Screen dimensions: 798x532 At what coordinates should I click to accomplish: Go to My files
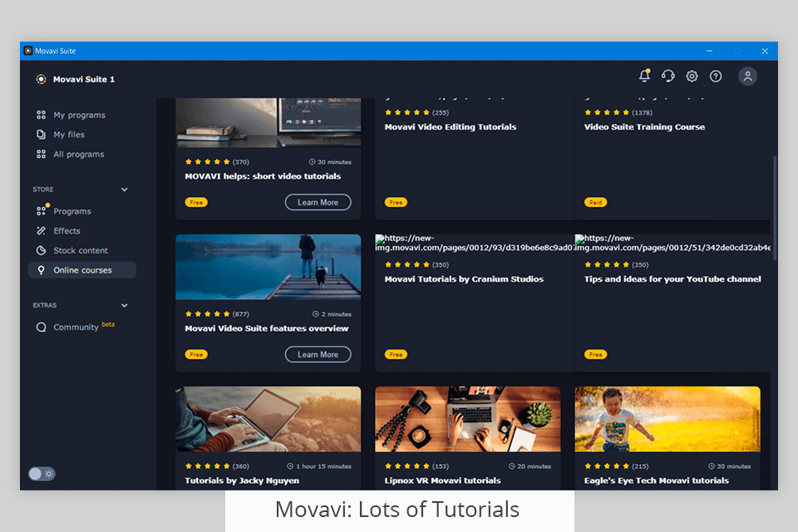click(x=69, y=135)
